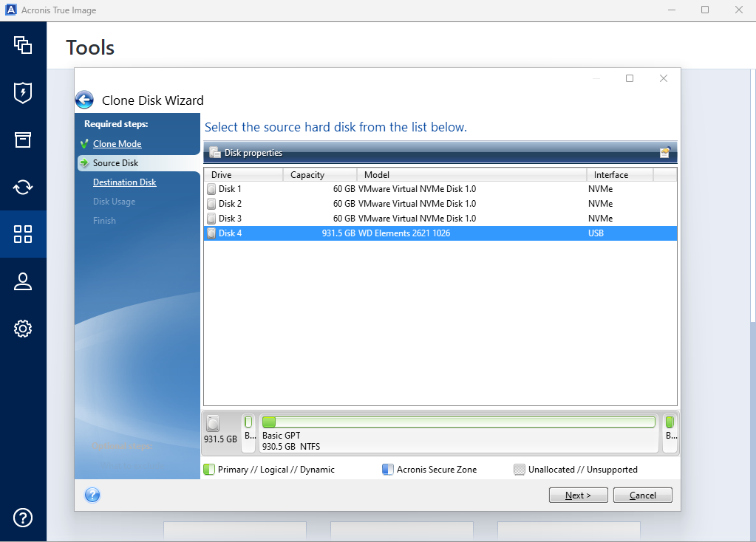The image size is (756, 542).
Task: Click the green NTFS partition bar for Disk 4
Action: click(458, 421)
